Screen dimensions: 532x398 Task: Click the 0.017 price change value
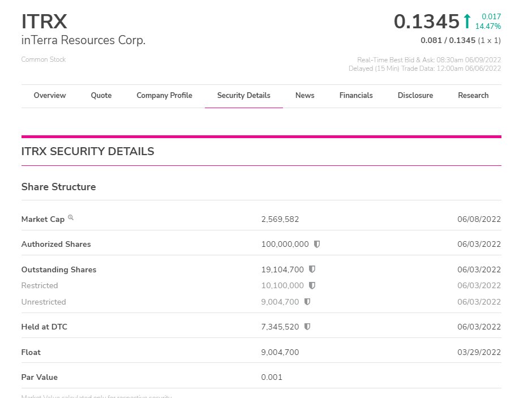pyautogui.click(x=491, y=16)
